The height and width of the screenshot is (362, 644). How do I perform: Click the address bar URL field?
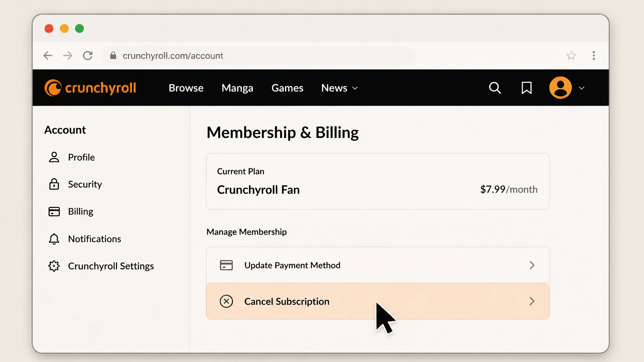click(x=259, y=56)
